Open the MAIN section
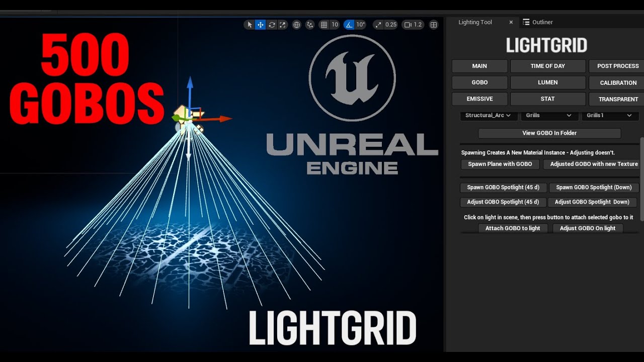644x362 pixels. [479, 66]
